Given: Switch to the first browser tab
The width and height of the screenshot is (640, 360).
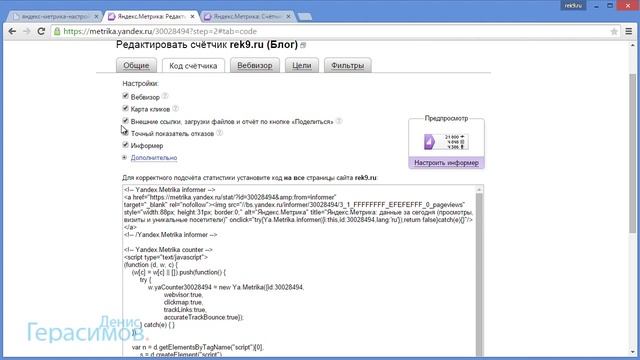Looking at the screenshot, I should click(54, 17).
